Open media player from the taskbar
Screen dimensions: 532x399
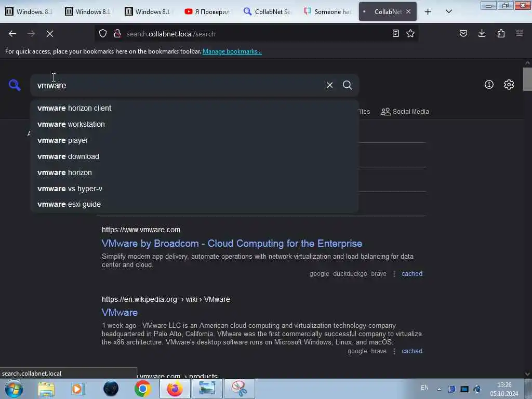78,389
